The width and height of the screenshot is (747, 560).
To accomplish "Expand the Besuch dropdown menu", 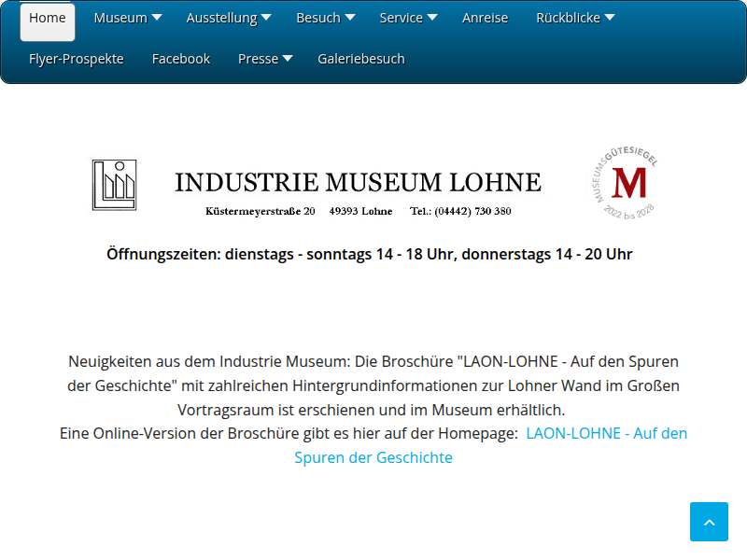I will tap(325, 17).
